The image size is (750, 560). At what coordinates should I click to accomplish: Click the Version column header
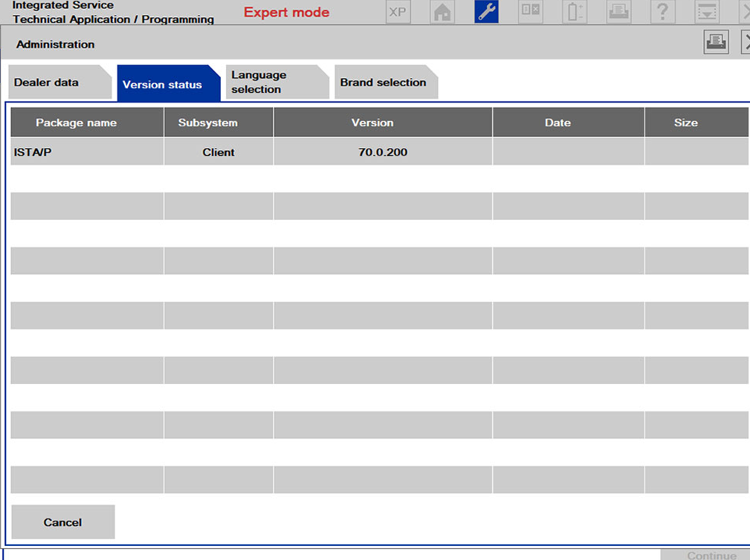coord(383,123)
